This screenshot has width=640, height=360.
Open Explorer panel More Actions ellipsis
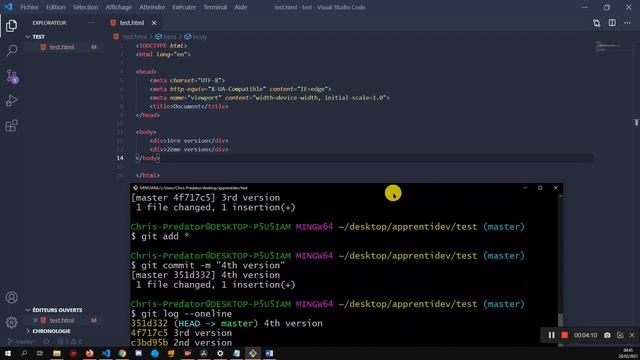tap(91, 23)
